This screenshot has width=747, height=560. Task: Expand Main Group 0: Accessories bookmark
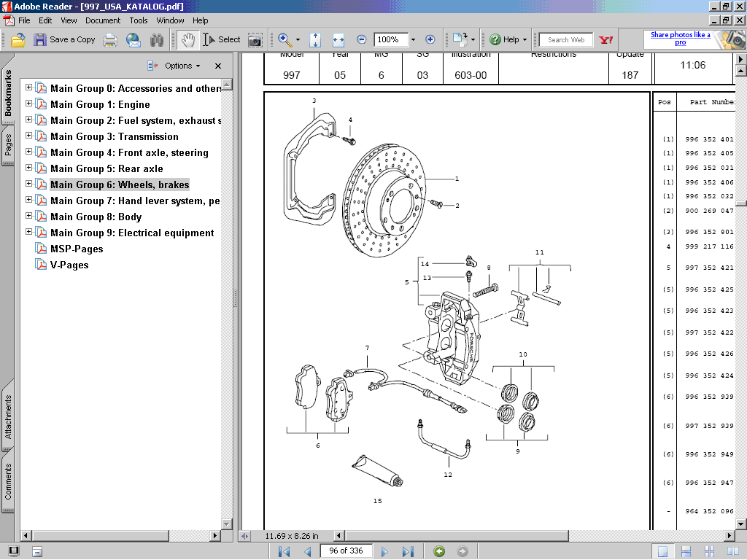pyautogui.click(x=28, y=87)
